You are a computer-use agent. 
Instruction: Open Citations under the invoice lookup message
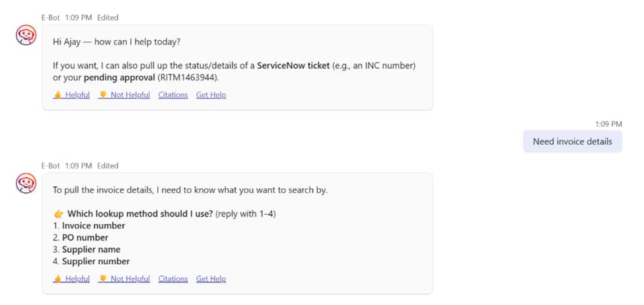tap(173, 279)
